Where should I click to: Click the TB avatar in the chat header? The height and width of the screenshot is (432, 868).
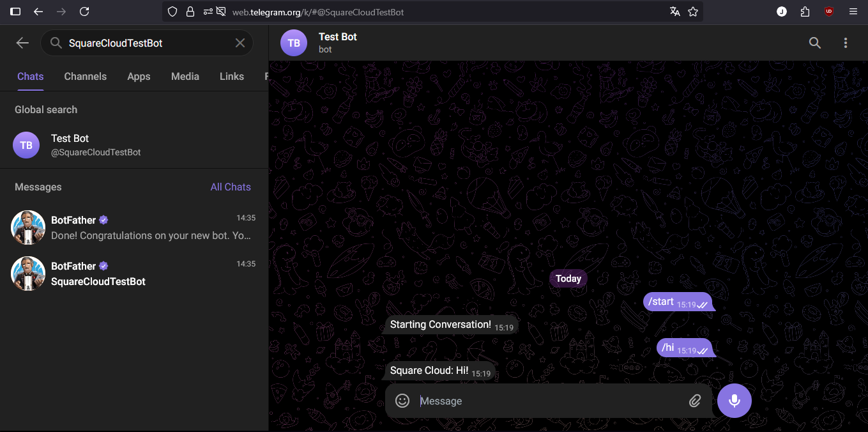coord(294,43)
